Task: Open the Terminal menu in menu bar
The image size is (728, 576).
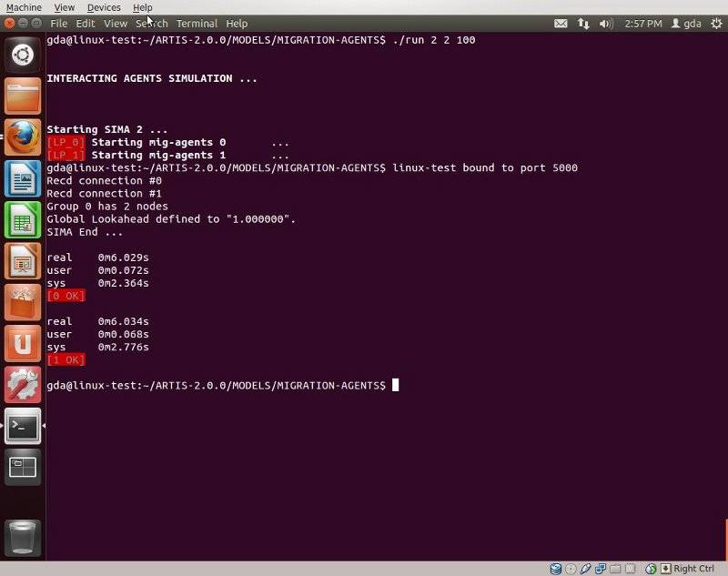Action: tap(197, 24)
